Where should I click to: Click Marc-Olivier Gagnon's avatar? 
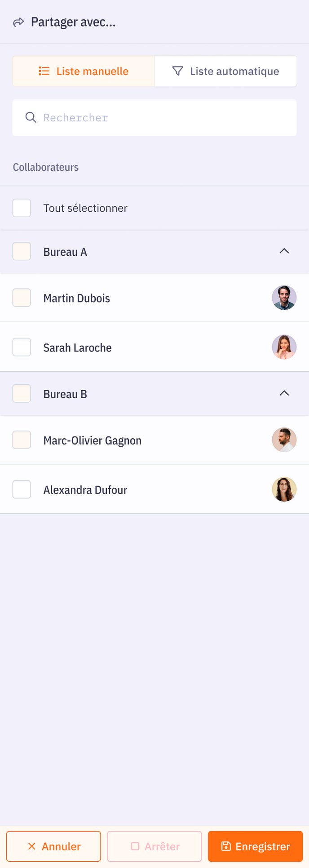284,440
